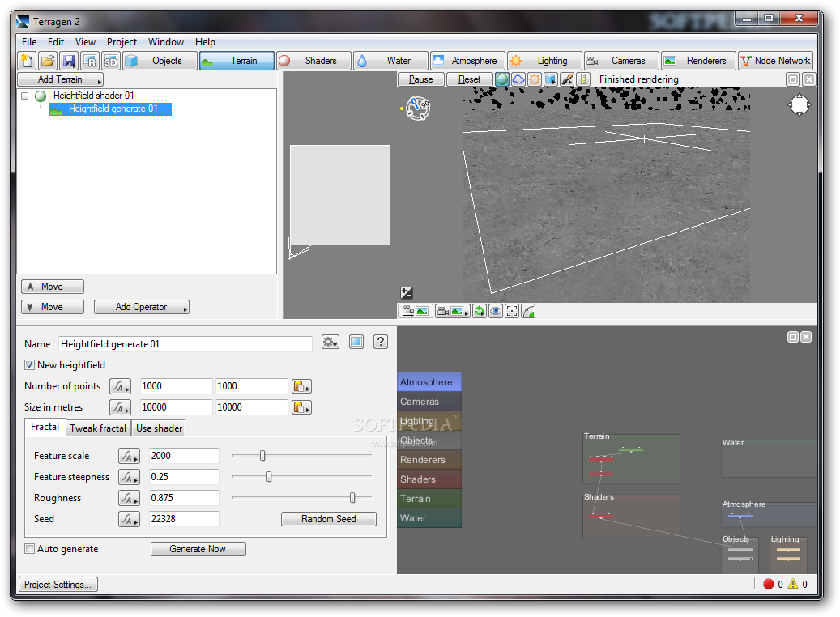This screenshot has width=840, height=617.
Task: Click the Feature scale slider handle
Action: point(262,456)
